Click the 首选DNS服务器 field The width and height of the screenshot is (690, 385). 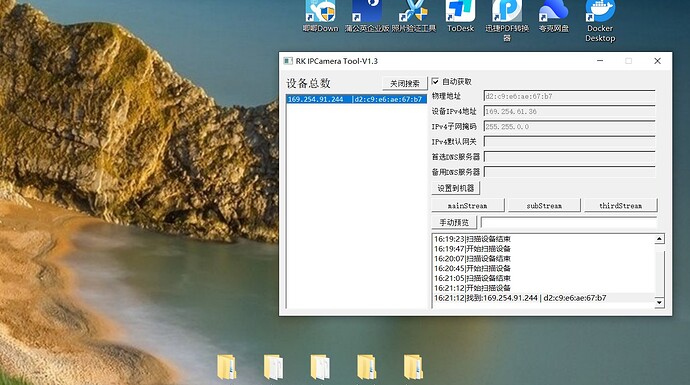(569, 157)
